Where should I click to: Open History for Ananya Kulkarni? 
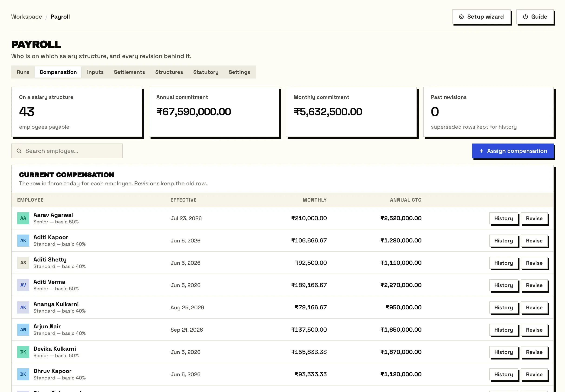504,307
